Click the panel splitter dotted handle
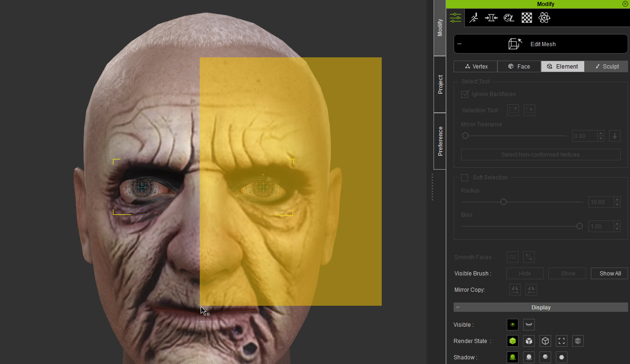The height and width of the screenshot is (364, 630). pos(432,187)
